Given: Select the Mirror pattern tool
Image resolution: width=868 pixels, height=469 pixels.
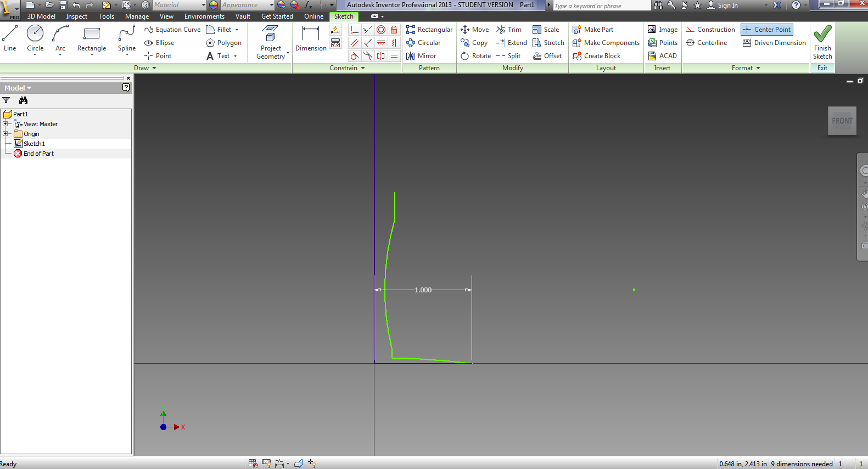Looking at the screenshot, I should (x=421, y=56).
